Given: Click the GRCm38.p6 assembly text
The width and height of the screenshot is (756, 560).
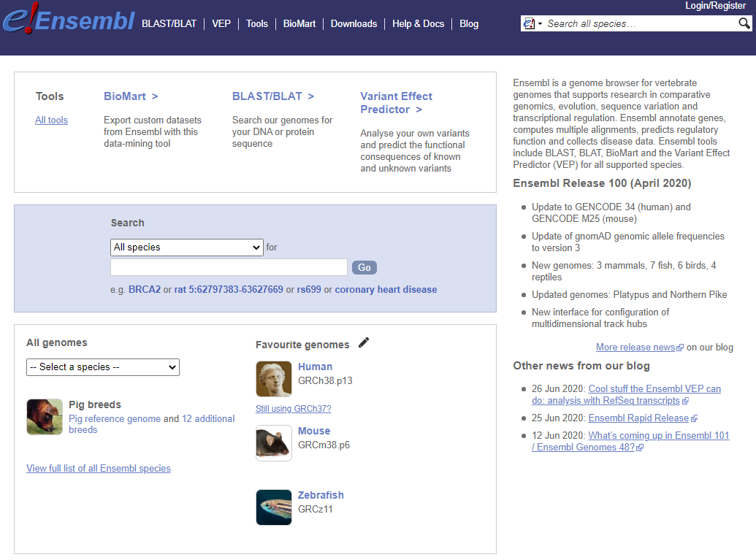Looking at the screenshot, I should (324, 445).
